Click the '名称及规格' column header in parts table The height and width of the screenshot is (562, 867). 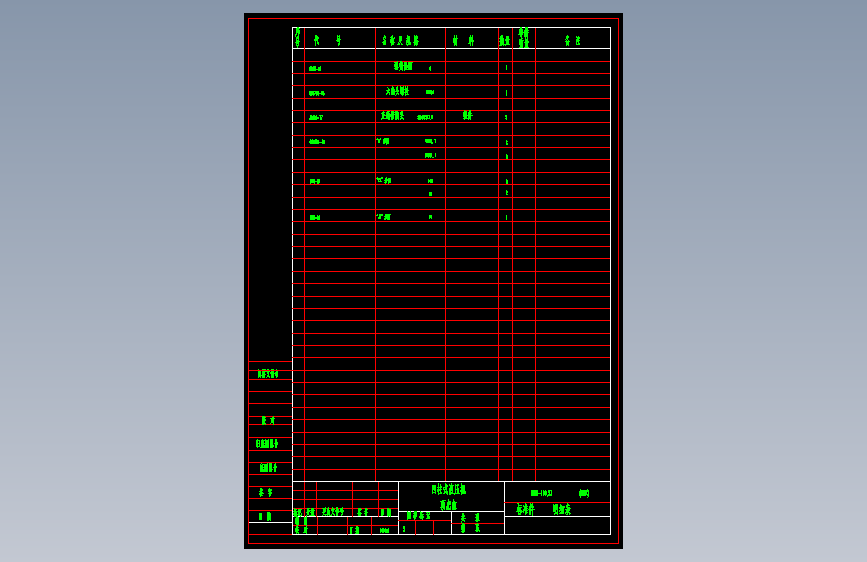400,40
